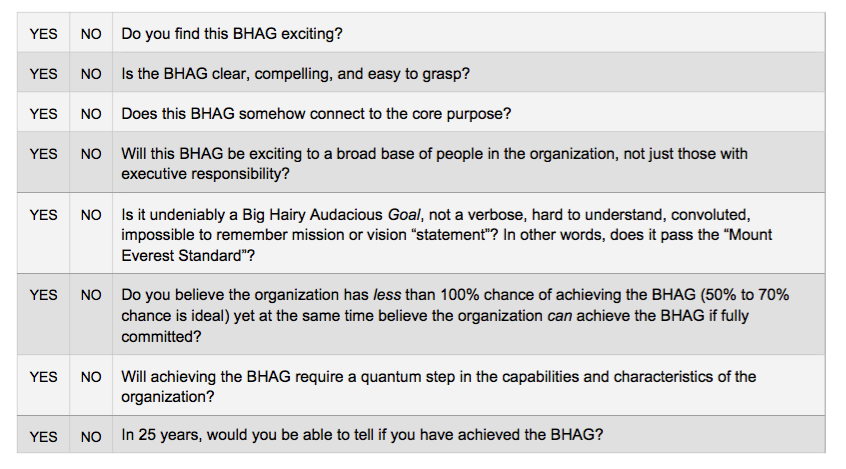The image size is (846, 469).
Task: Pick YES for 'exciting to a broad base'
Action: (x=43, y=154)
